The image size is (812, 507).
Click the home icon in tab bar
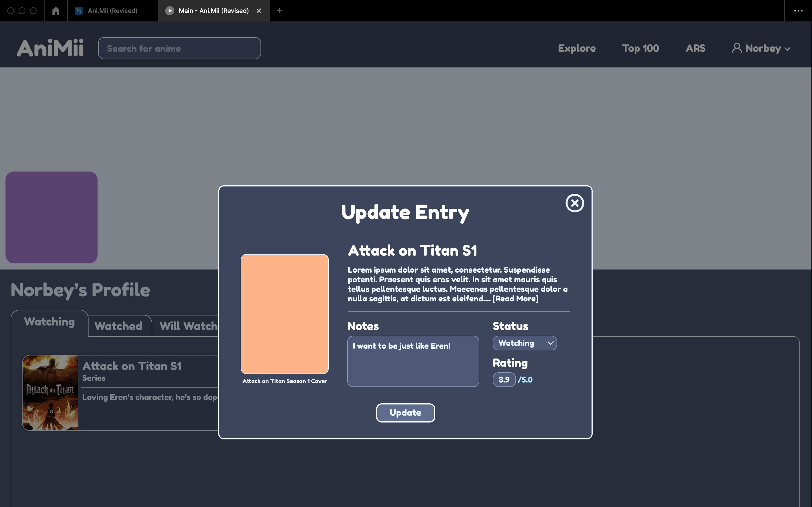point(56,11)
